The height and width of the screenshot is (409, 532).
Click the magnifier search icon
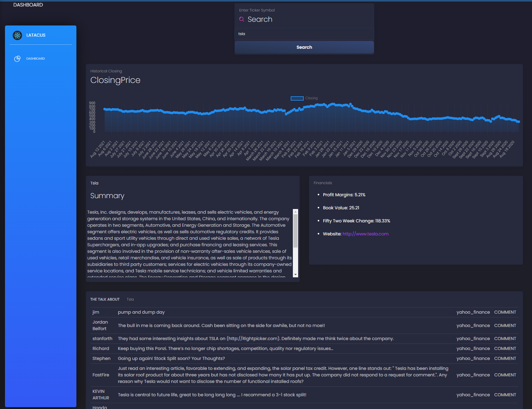click(242, 19)
